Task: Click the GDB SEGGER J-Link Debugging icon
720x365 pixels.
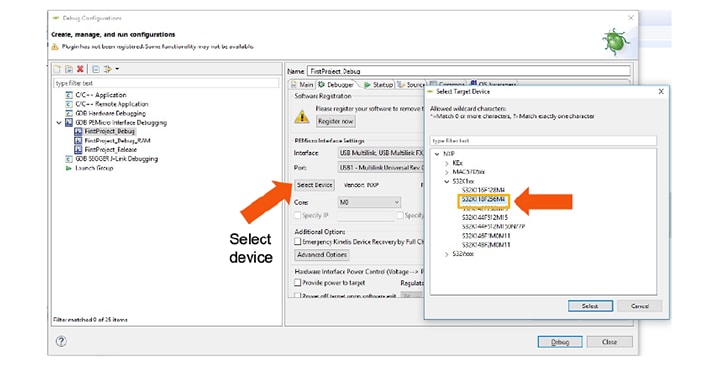Action: (69, 159)
